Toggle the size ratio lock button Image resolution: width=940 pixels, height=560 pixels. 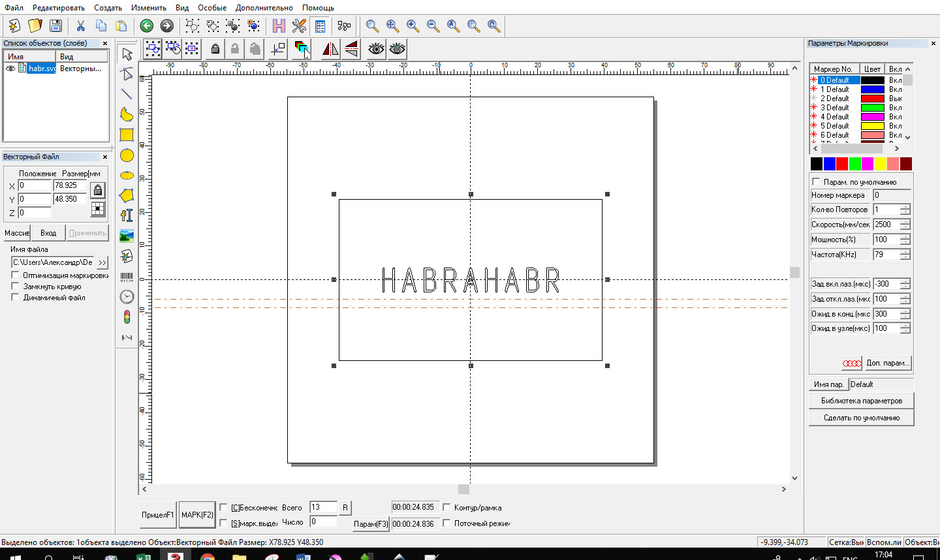[x=98, y=191]
